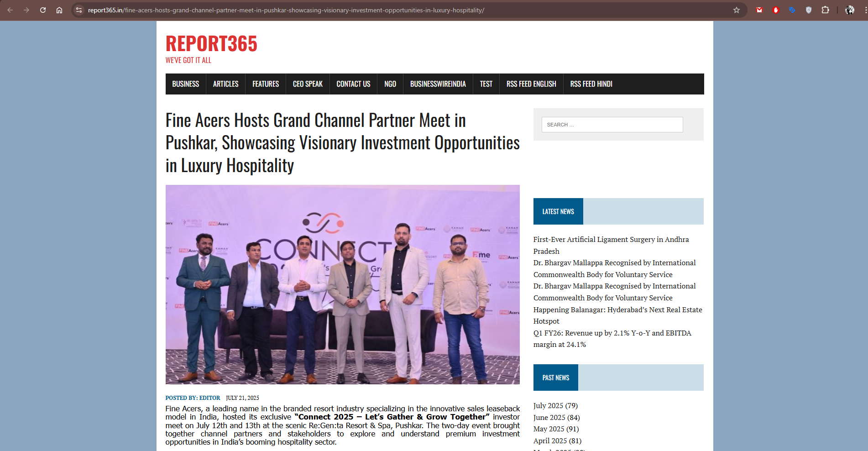Screen dimensions: 868x451
Task: Open the BUSINESS menu item
Action: 185,84
